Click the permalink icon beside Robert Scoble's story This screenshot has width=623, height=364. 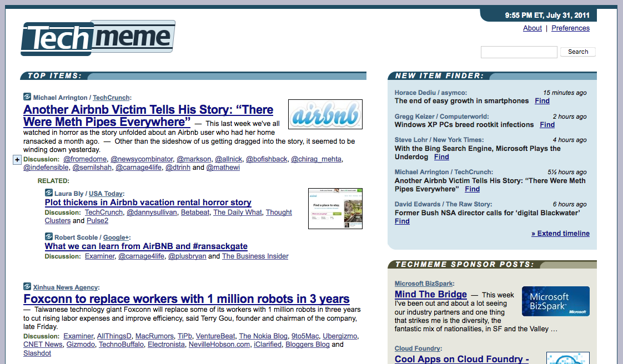(x=49, y=238)
